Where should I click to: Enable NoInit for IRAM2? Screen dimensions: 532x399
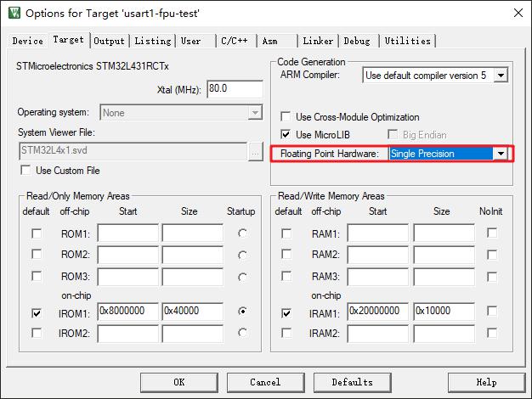[x=491, y=333]
